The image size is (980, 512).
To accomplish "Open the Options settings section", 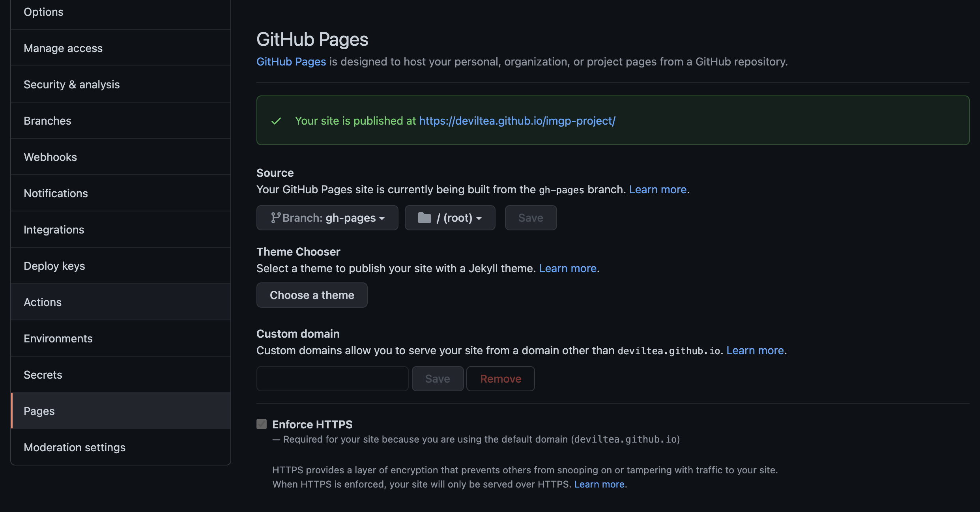I will (x=121, y=12).
